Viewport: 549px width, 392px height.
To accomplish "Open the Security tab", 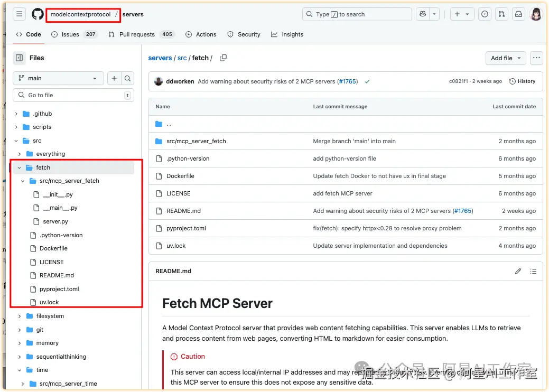I will pos(244,34).
